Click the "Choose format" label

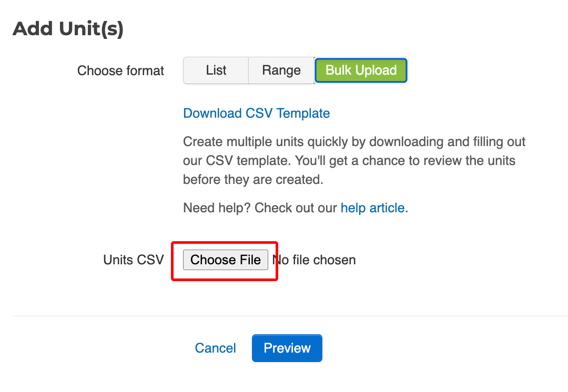(120, 70)
